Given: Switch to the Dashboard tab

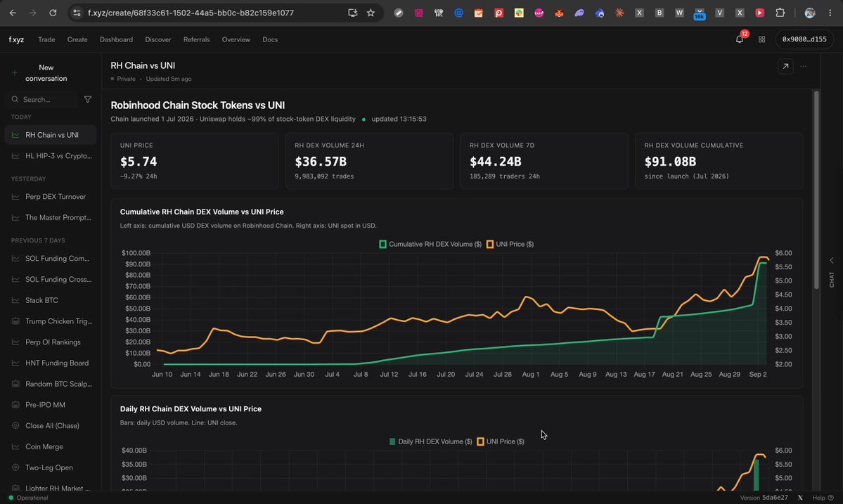Looking at the screenshot, I should coord(116,39).
